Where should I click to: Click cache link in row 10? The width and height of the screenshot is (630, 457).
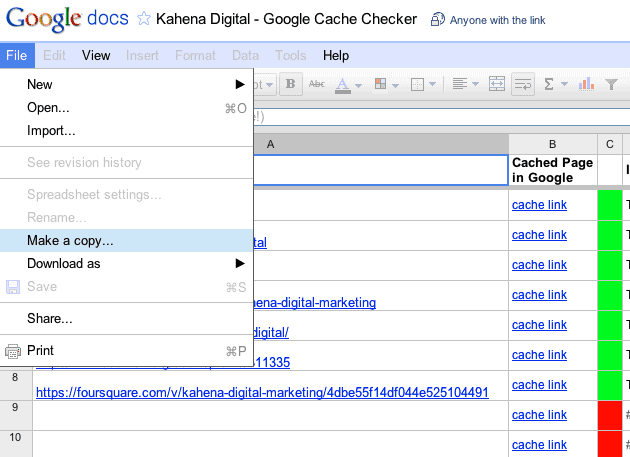(539, 445)
